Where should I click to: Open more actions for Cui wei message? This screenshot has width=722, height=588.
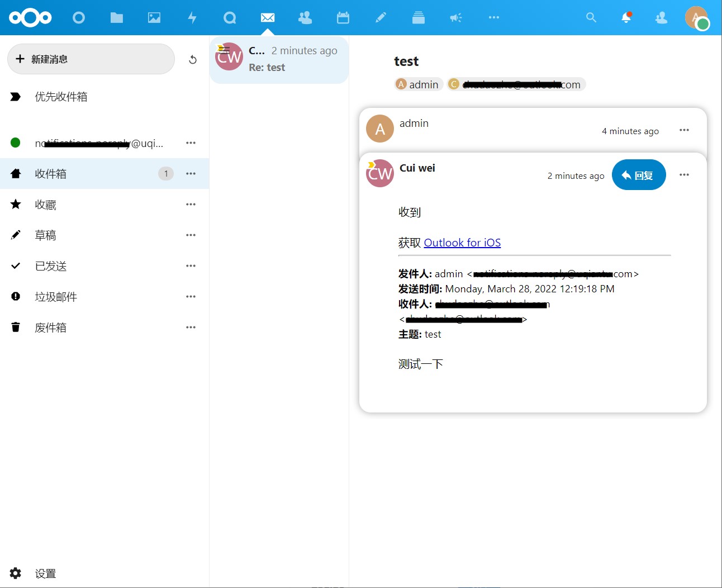pos(685,175)
